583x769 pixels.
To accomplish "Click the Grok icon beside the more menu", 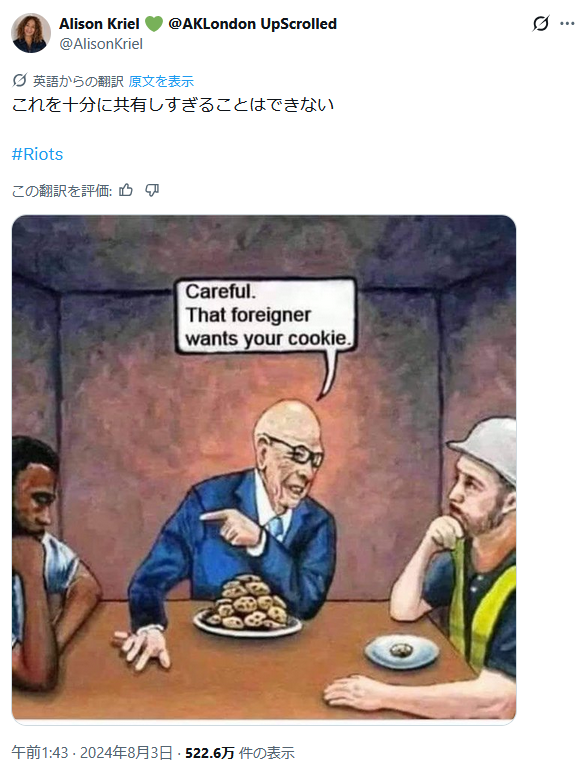I will [x=540, y=24].
